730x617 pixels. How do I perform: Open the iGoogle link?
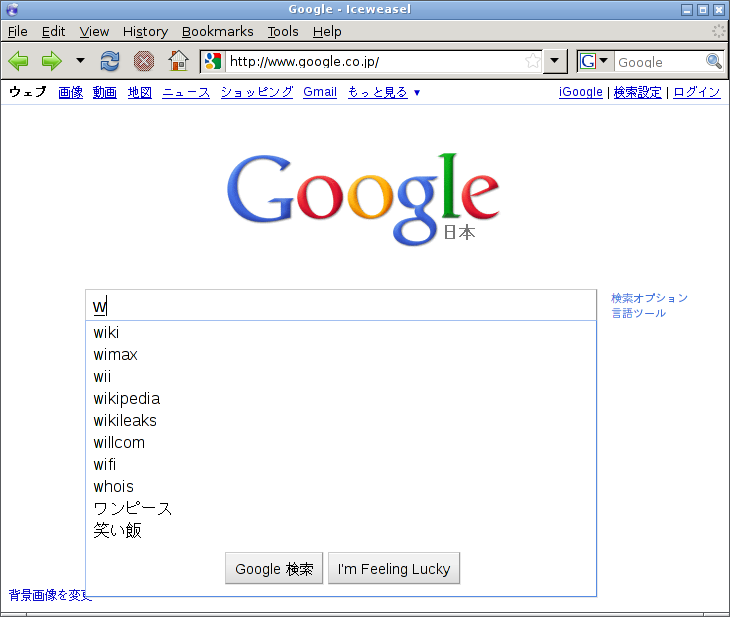click(x=581, y=92)
